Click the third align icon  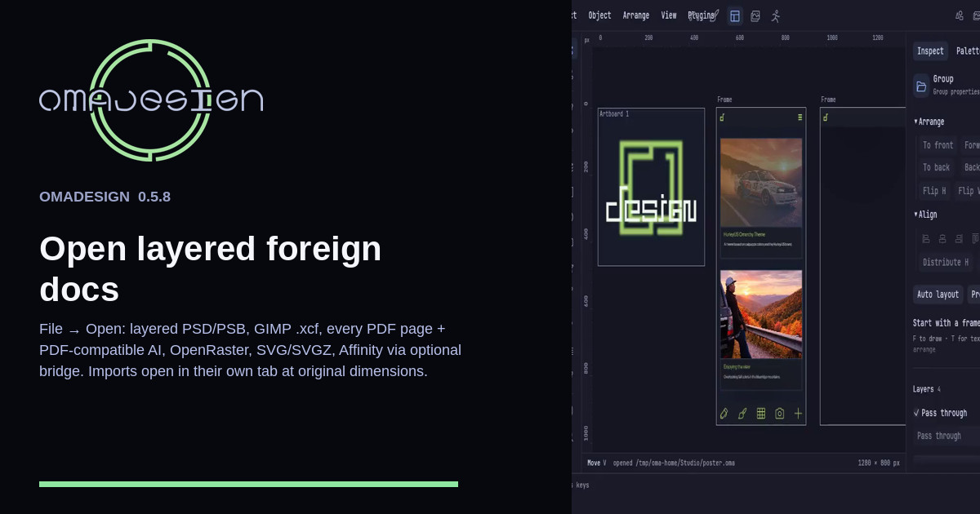coord(959,239)
